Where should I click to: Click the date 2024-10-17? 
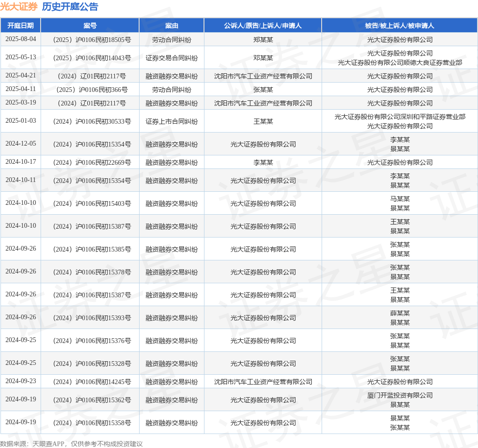21,162
